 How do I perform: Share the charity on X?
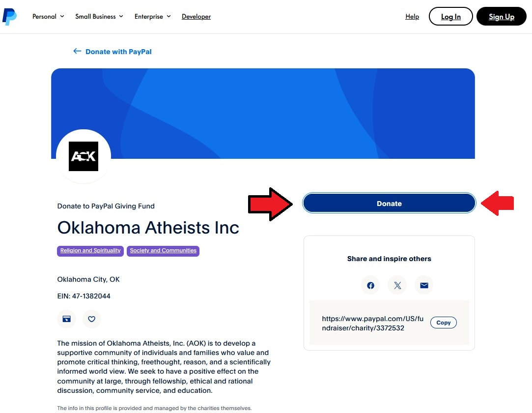click(397, 285)
